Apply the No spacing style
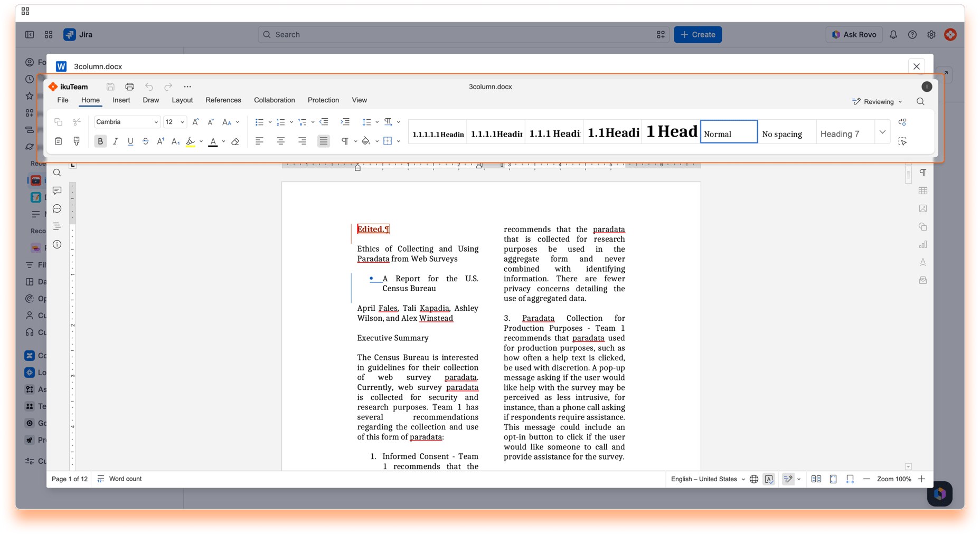The width and height of the screenshot is (980, 535). pos(787,132)
